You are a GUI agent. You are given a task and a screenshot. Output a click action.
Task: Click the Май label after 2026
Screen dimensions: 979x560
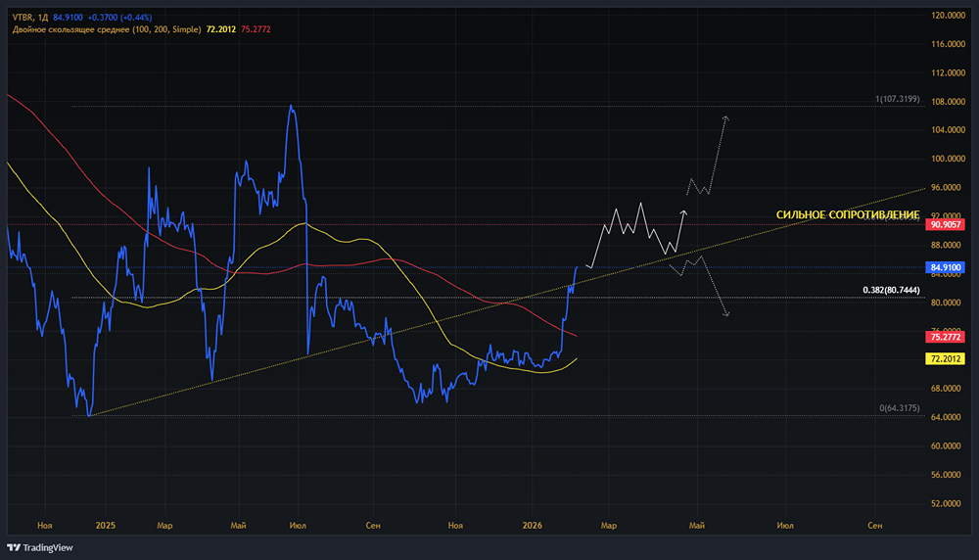click(697, 526)
